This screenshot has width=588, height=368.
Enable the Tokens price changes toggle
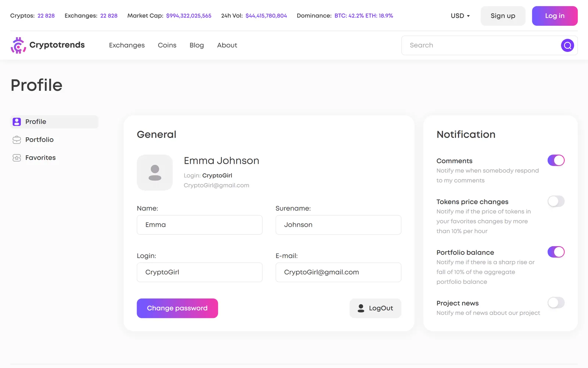pyautogui.click(x=556, y=201)
